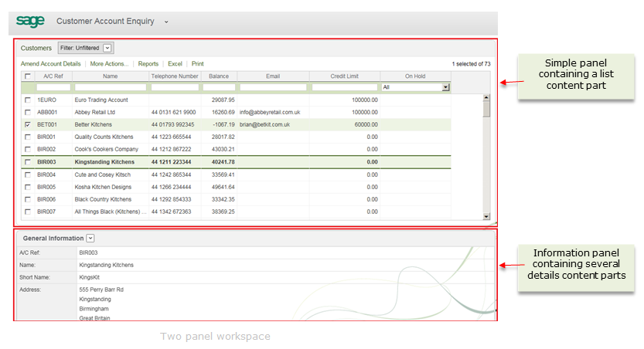644x349 pixels.
Task: Tick the checkbox for BIR004 row
Action: click(x=28, y=174)
